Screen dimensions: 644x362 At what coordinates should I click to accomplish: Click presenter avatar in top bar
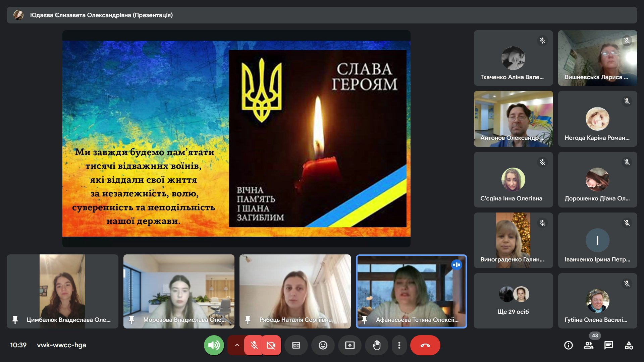click(x=18, y=15)
